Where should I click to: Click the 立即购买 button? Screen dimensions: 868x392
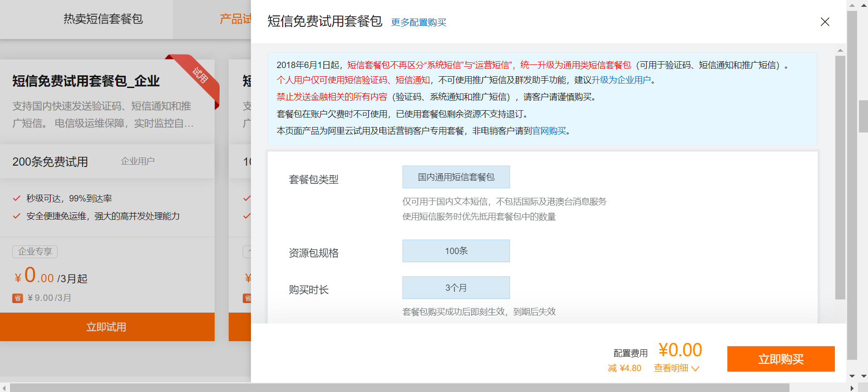(781, 359)
